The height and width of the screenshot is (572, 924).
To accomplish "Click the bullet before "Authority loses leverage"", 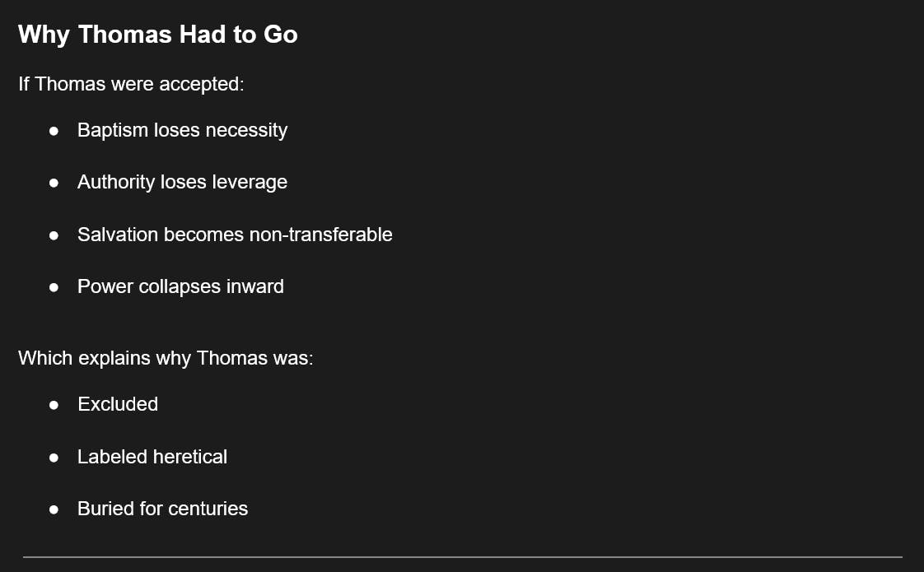I will [54, 183].
